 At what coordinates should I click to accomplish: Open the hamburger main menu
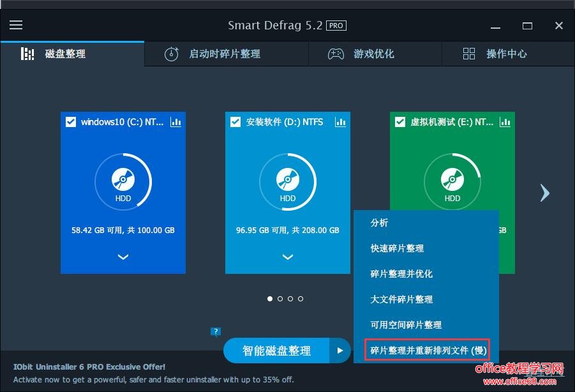tap(16, 25)
